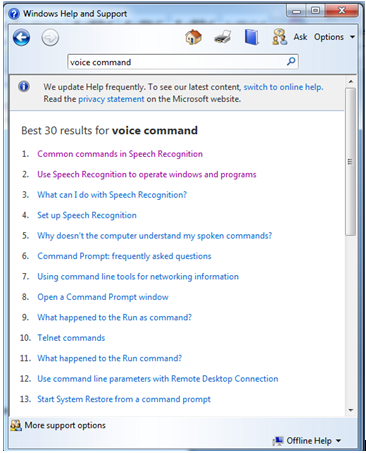This screenshot has height=453, width=366.
Task: Open Help and Support home icon
Action: click(193, 37)
